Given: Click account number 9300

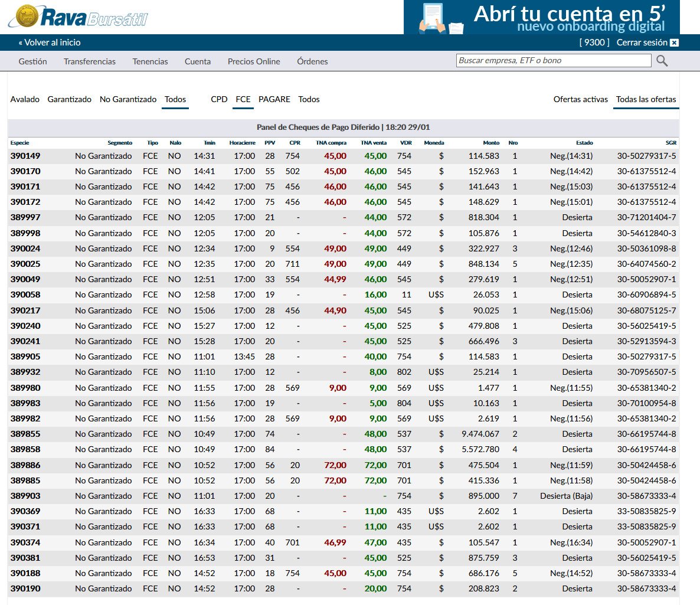Looking at the screenshot, I should 594,42.
